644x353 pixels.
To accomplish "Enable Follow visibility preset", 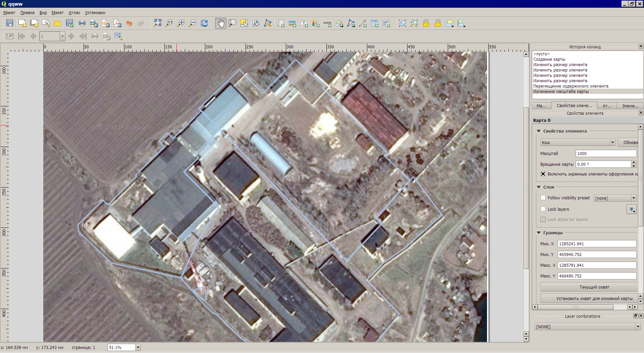I will [x=543, y=198].
